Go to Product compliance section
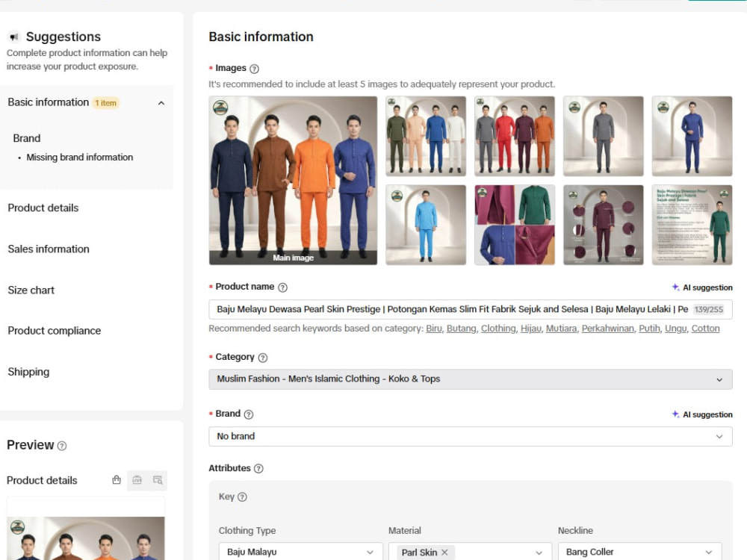This screenshot has height=560, width=747. pos(54,331)
